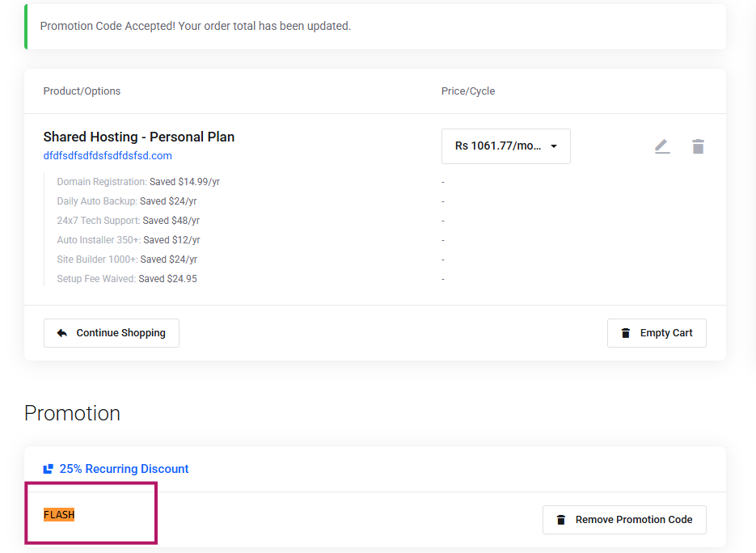
Task: Select the FLASH promo code text
Action: point(59,515)
